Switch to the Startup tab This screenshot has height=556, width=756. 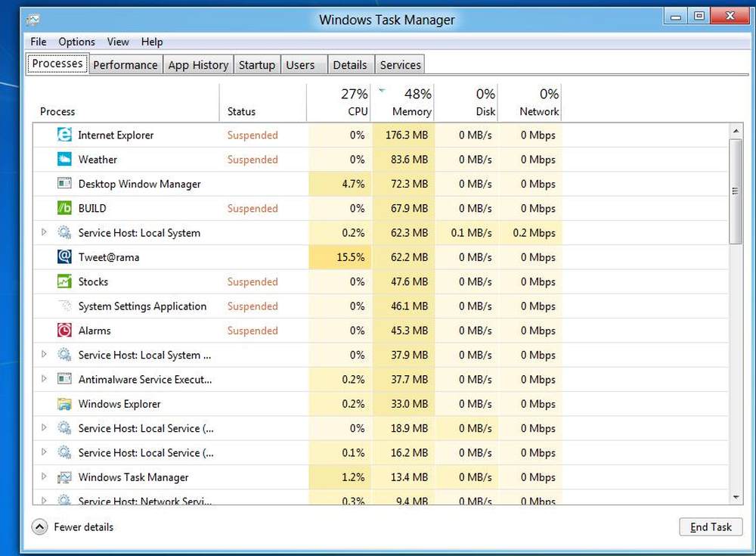(257, 64)
